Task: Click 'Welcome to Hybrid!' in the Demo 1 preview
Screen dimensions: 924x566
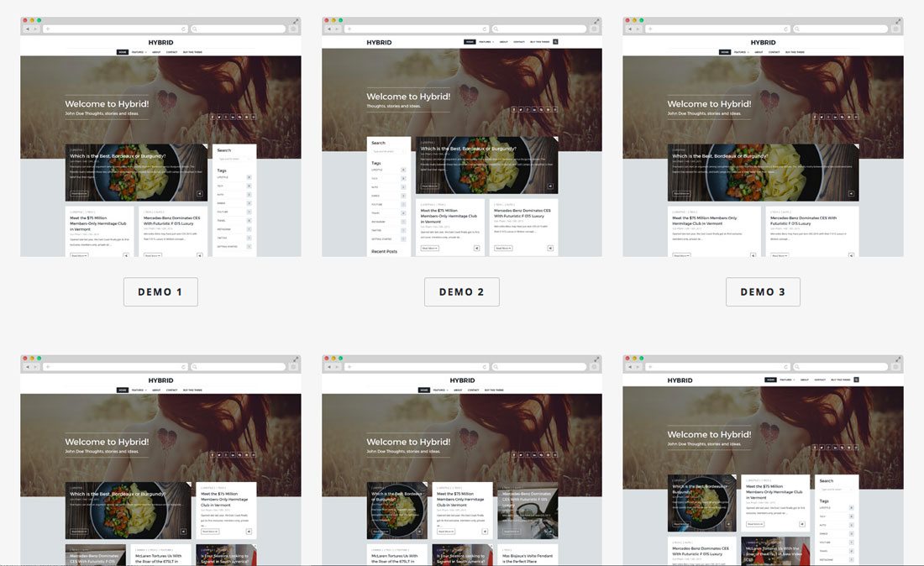Action: [x=107, y=103]
